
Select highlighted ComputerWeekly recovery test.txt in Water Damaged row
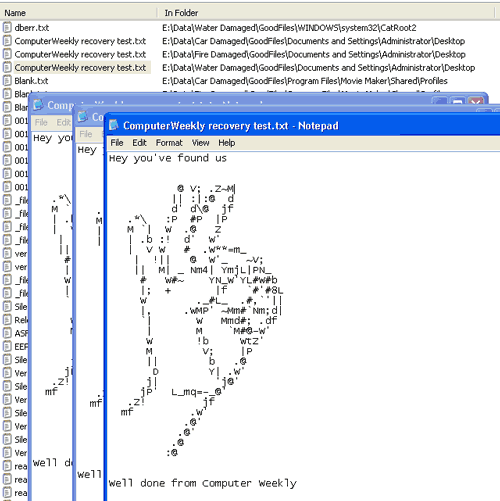click(80, 68)
